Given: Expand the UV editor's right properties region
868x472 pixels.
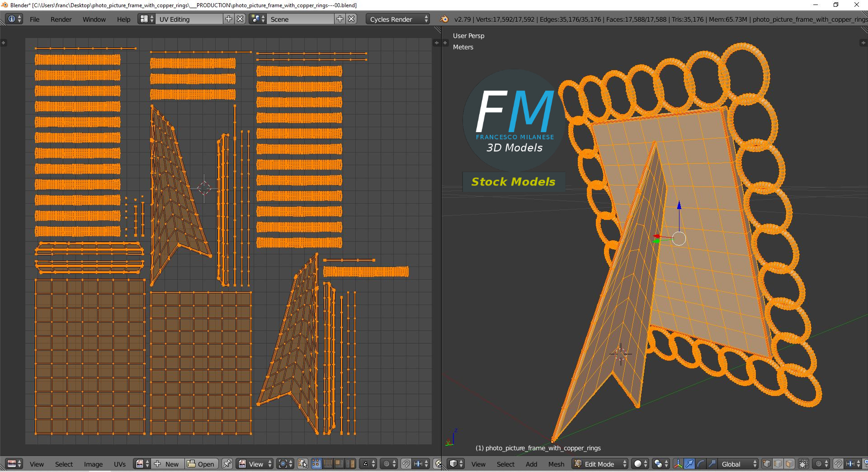Looking at the screenshot, I should 436,43.
